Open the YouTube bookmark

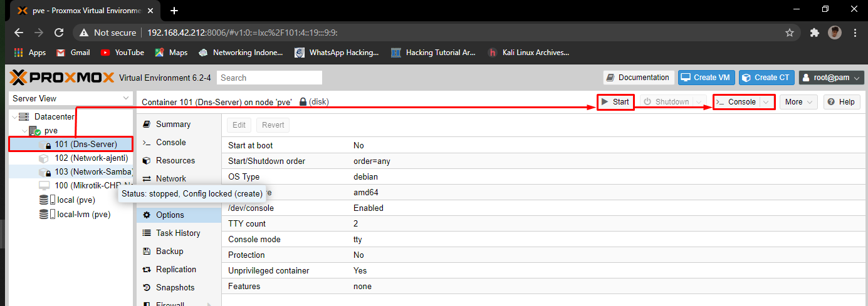pos(122,53)
